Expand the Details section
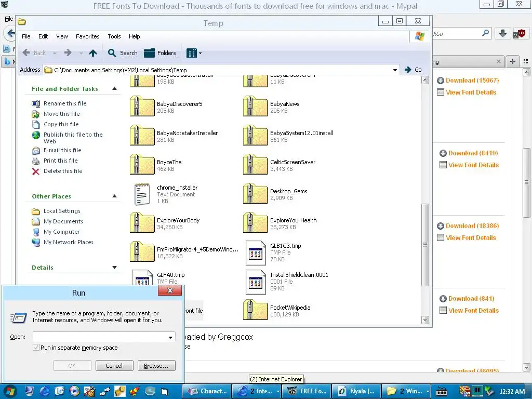This screenshot has height=399, width=532. [x=115, y=268]
